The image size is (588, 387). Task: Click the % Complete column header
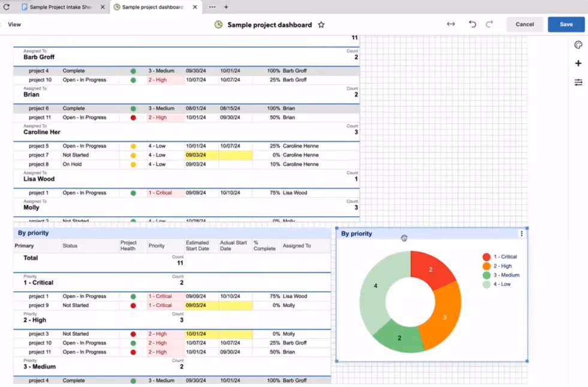tap(264, 245)
